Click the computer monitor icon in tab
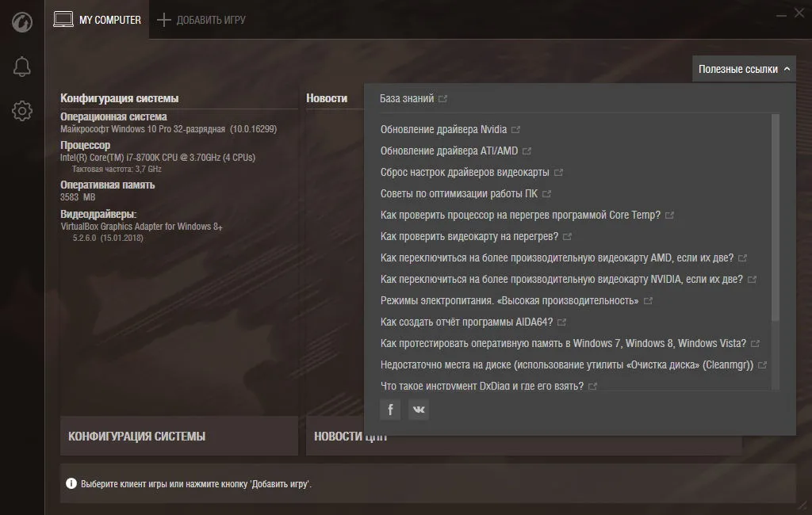 [63, 19]
